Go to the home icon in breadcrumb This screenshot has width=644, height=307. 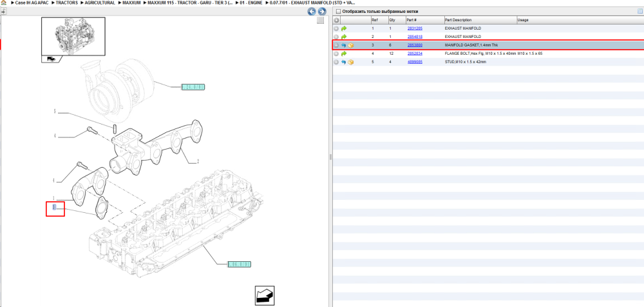point(4,3)
